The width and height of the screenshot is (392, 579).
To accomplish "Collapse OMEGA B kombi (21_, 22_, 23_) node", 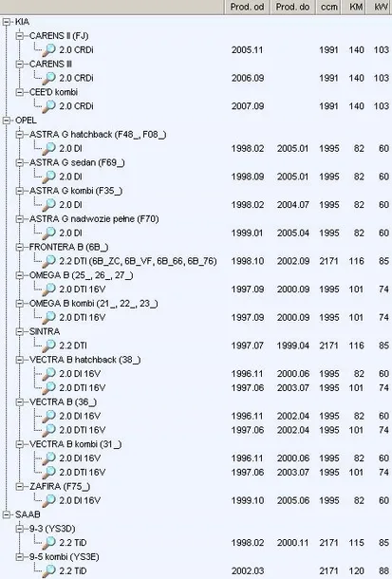I will pos(20,304).
